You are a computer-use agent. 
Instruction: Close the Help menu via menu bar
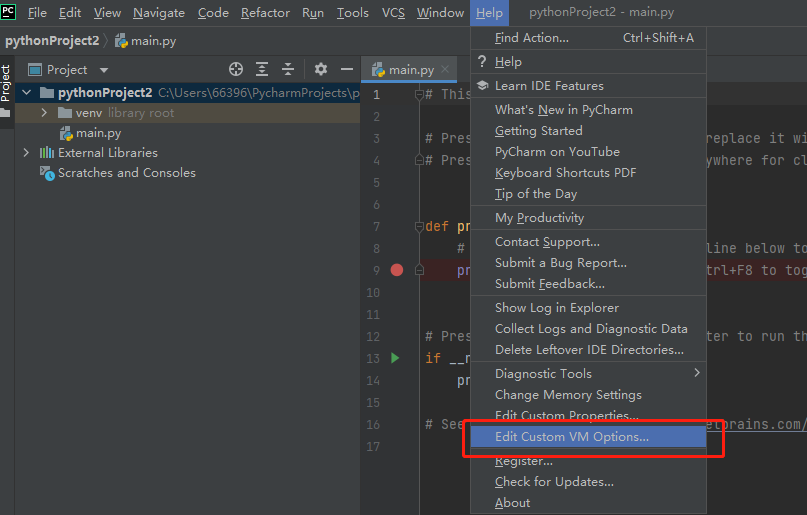point(489,13)
